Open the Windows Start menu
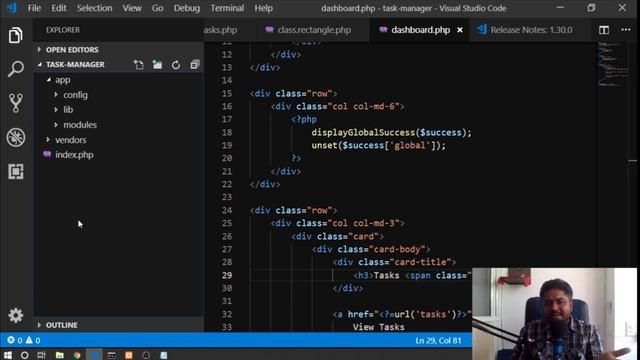Image resolution: width=640 pixels, height=360 pixels. pos(8,355)
